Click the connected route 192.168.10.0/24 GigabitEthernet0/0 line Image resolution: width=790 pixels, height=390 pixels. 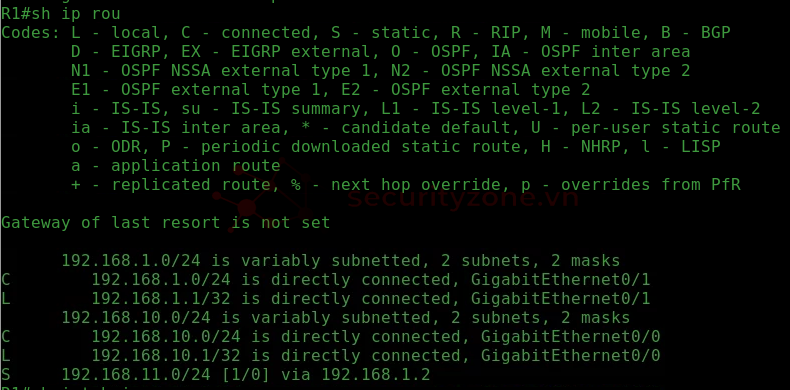pyautogui.click(x=331, y=337)
